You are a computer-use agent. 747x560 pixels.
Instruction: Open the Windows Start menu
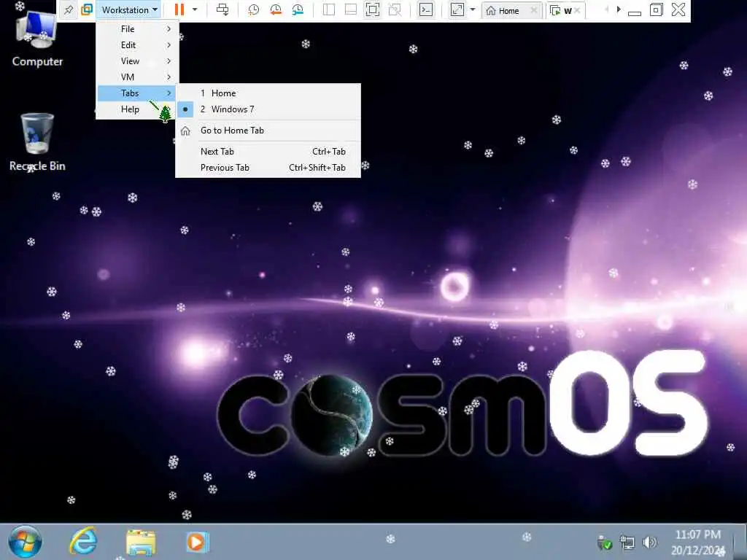point(25,542)
